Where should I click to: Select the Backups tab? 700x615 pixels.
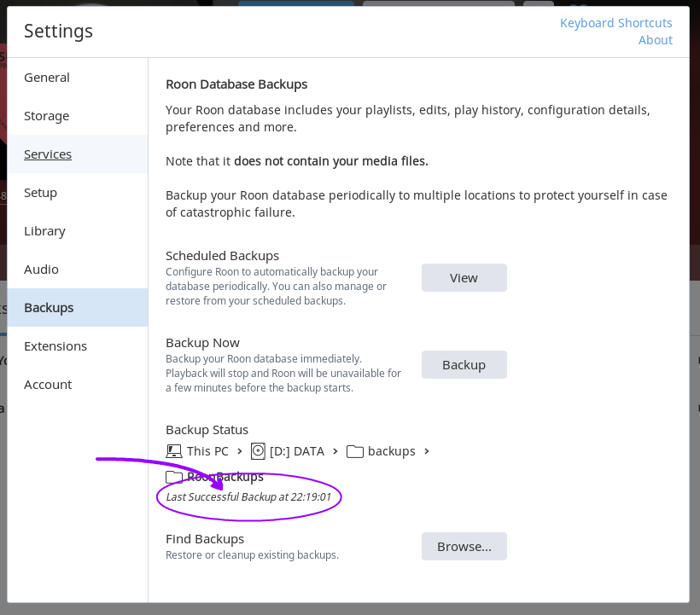click(49, 308)
